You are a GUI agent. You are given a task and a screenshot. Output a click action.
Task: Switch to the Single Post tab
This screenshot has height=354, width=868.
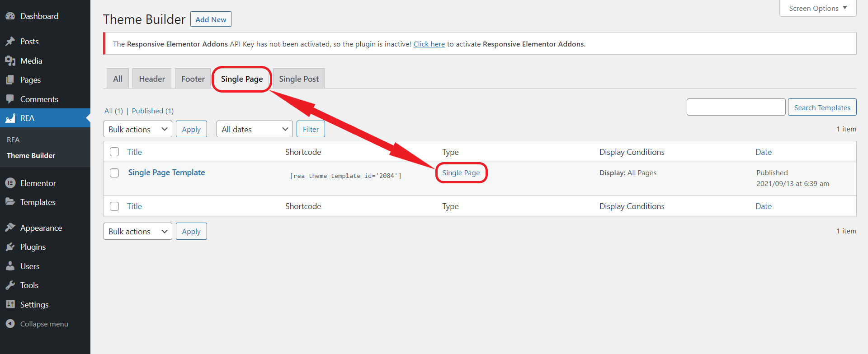point(299,79)
